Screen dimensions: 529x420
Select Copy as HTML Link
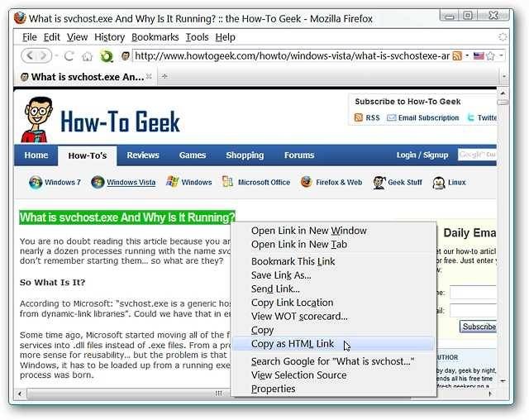point(334,344)
